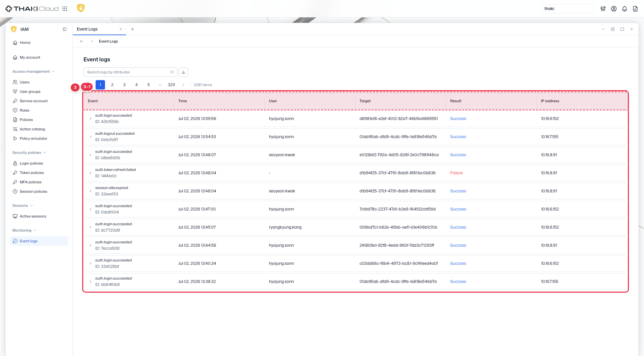
Task: Expand the session.idle.expired row
Action: (91, 191)
